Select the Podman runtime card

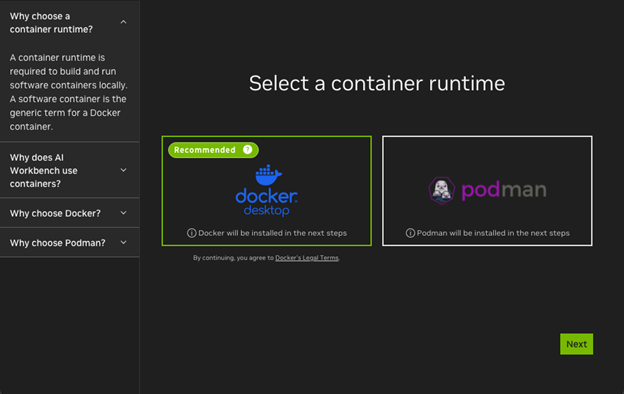[x=487, y=191]
